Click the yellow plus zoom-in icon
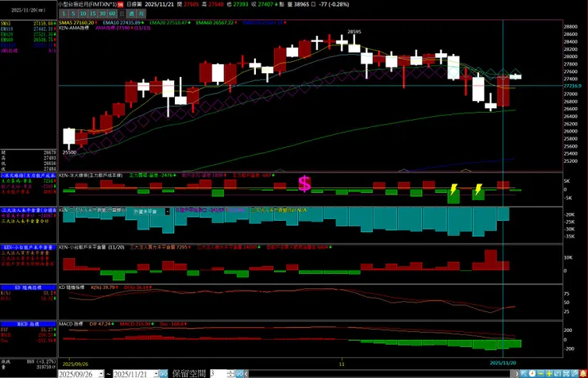588x378 pixels. pos(548,373)
